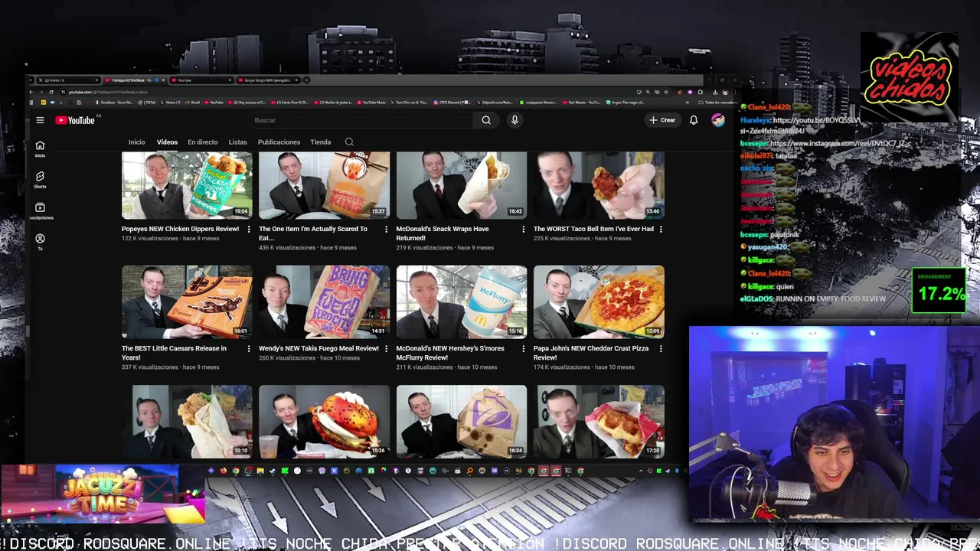Click the browser address bar
Viewport: 980px width, 551px height.
(345, 92)
